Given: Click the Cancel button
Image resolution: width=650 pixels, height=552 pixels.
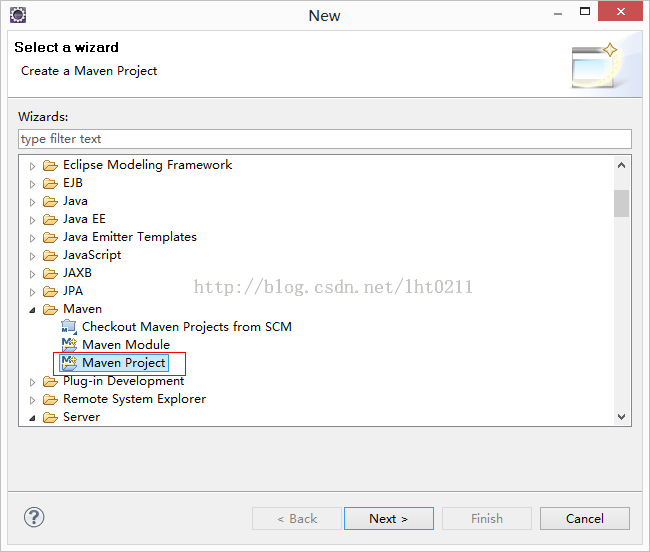Looking at the screenshot, I should 585,518.
